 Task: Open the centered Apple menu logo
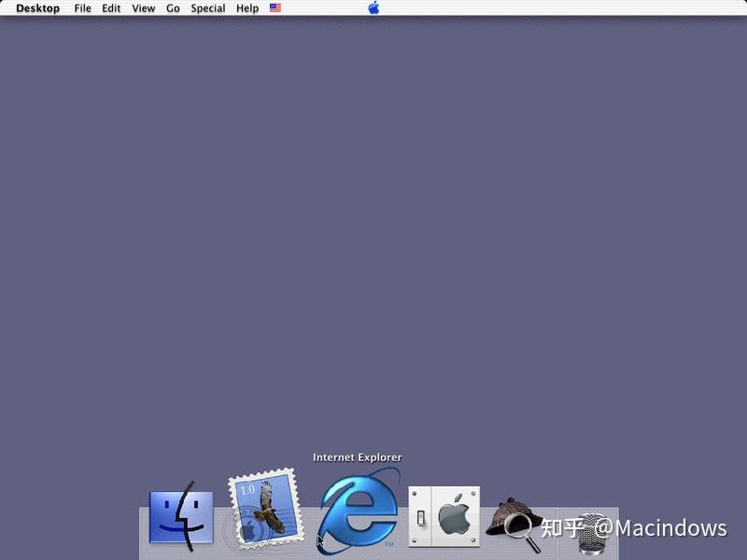373,8
